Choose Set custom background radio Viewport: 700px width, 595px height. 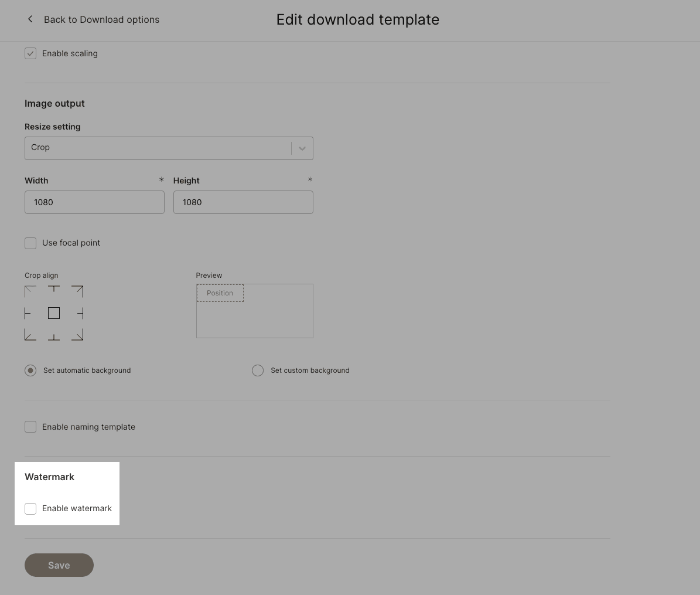(258, 370)
